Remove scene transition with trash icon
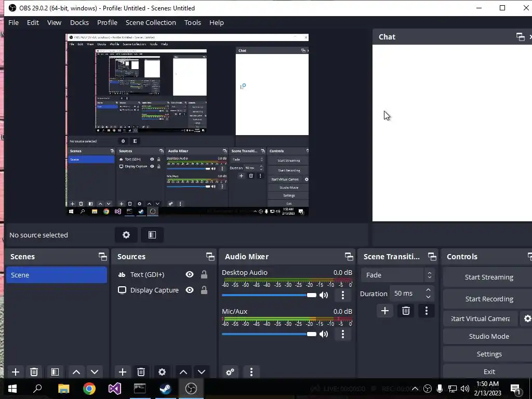Image resolution: width=532 pixels, height=399 pixels. click(406, 311)
